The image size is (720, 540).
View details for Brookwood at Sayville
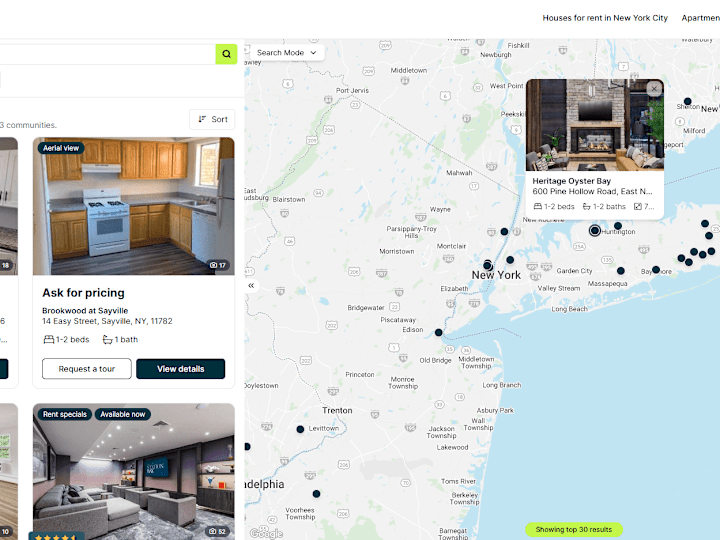pos(180,369)
